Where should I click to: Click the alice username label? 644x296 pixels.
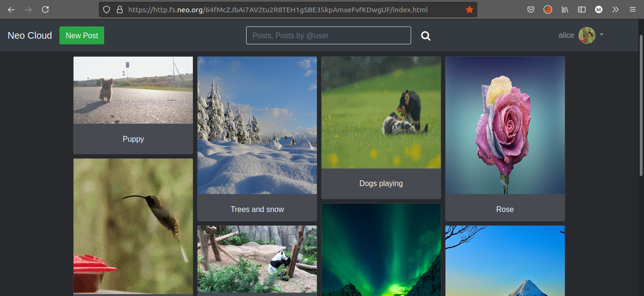pos(566,35)
